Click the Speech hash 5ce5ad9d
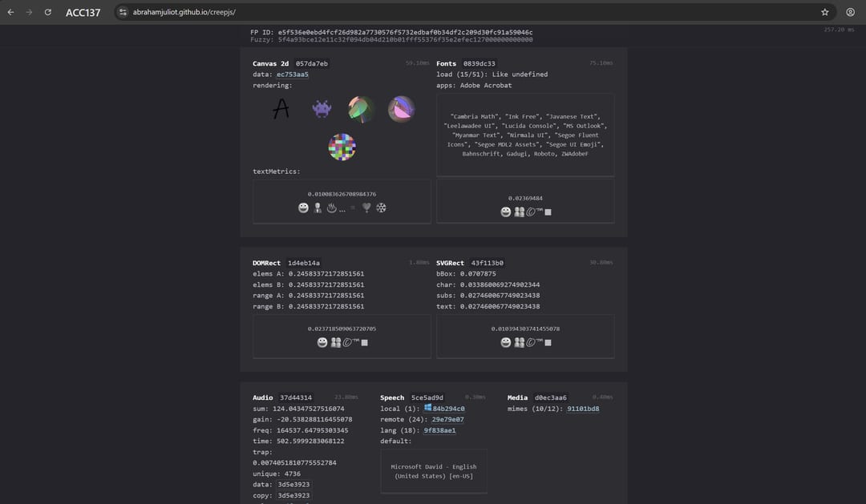Screen dimensions: 866x504 pyautogui.click(x=427, y=398)
